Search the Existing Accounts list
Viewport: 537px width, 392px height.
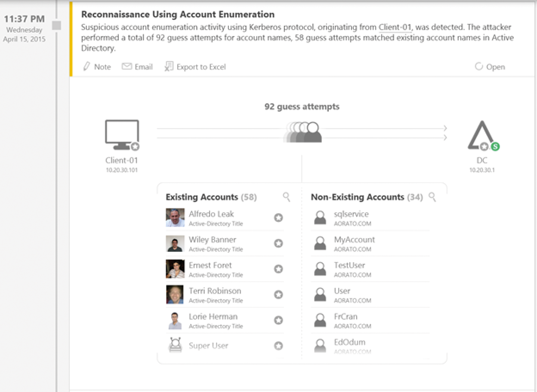coord(287,197)
